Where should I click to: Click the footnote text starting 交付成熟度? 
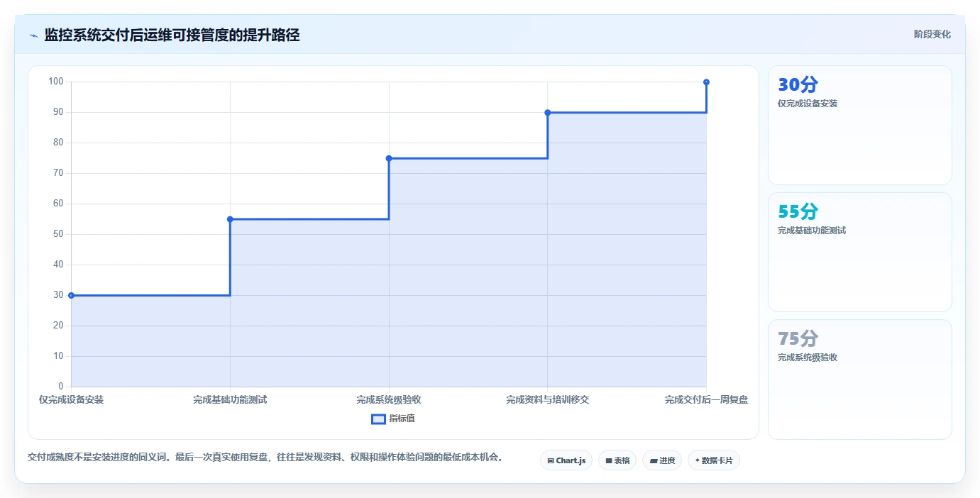click(x=265, y=458)
